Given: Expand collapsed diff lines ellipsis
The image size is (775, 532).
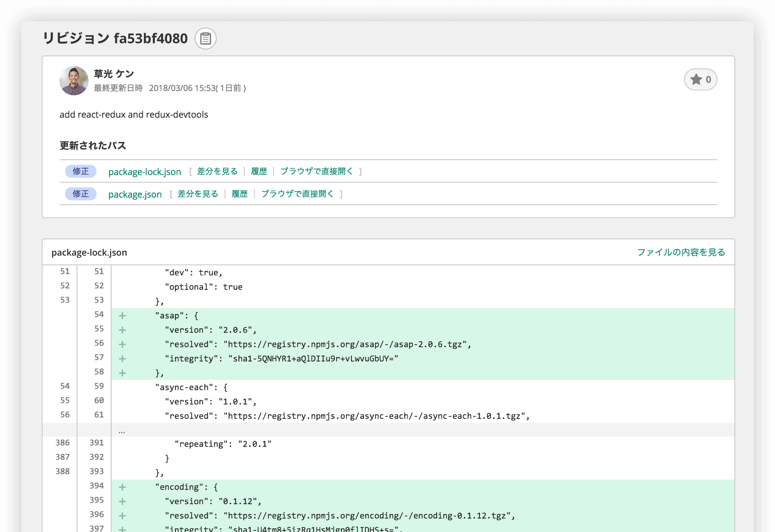Looking at the screenshot, I should click(x=122, y=431).
